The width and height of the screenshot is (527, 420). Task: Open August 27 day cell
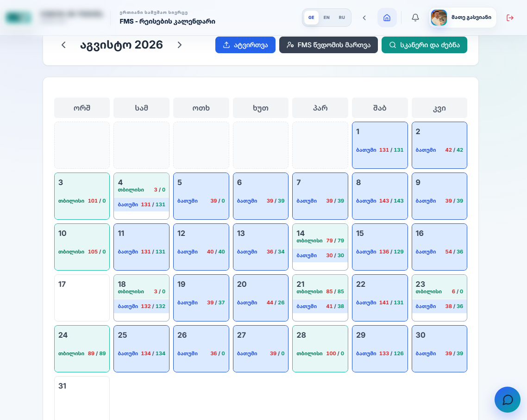260,349
